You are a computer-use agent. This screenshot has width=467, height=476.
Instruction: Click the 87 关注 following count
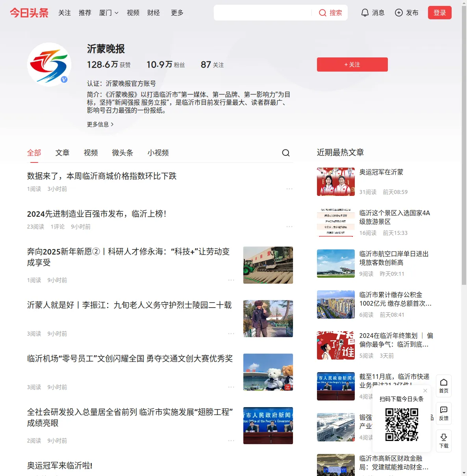coord(212,65)
